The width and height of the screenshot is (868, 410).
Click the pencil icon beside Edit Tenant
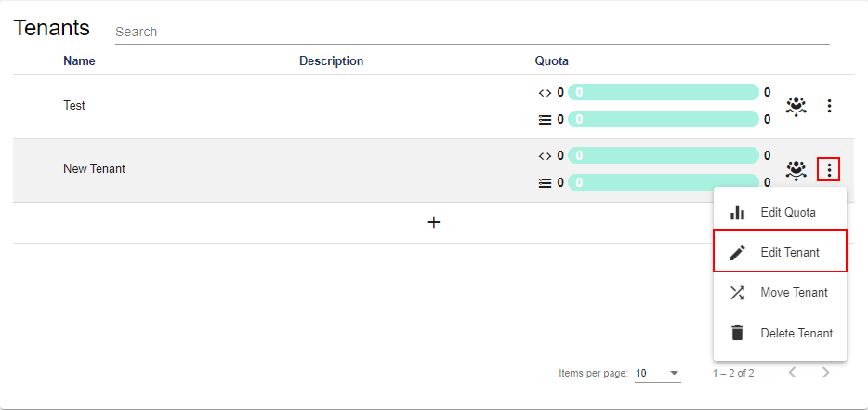coord(737,253)
